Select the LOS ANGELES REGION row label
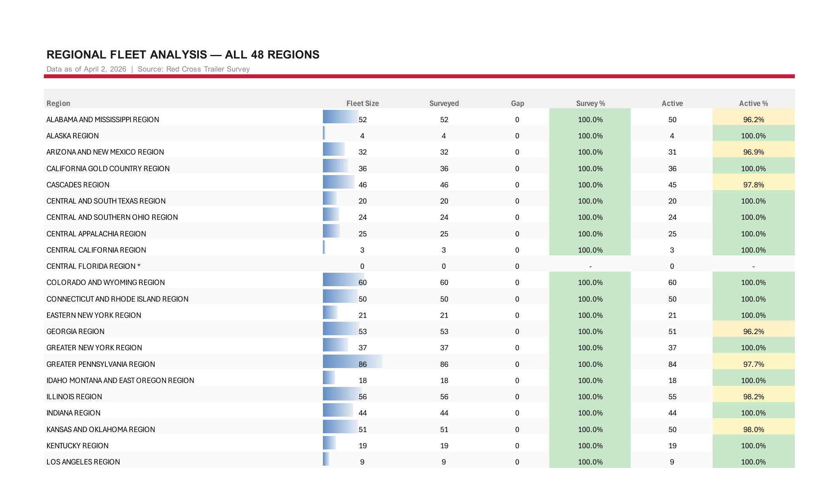Image resolution: width=830 pixels, height=504 pixels. point(83,462)
